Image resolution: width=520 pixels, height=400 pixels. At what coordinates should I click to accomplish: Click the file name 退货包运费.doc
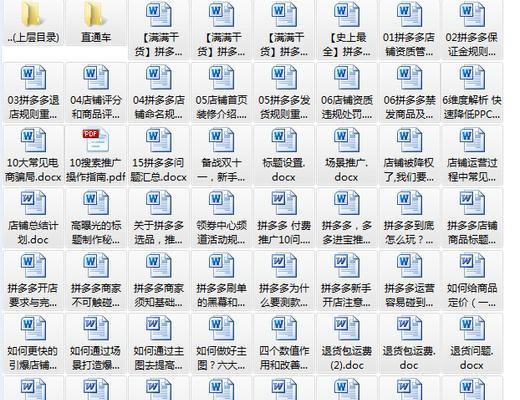pyautogui.click(x=409, y=358)
